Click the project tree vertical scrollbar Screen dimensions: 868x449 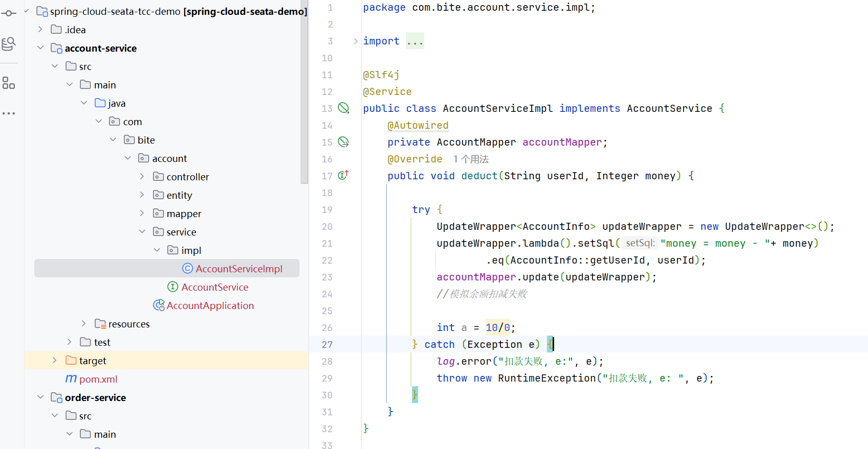(304, 92)
